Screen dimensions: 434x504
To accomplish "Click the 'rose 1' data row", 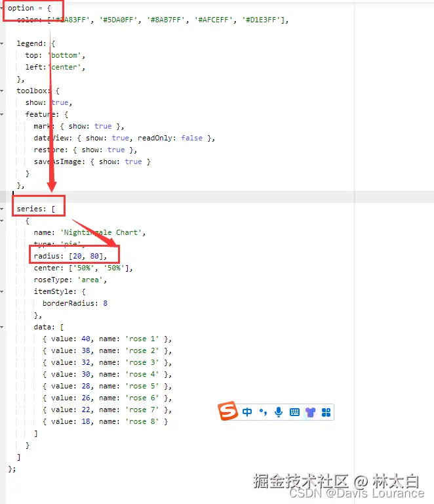I will click(108, 339).
